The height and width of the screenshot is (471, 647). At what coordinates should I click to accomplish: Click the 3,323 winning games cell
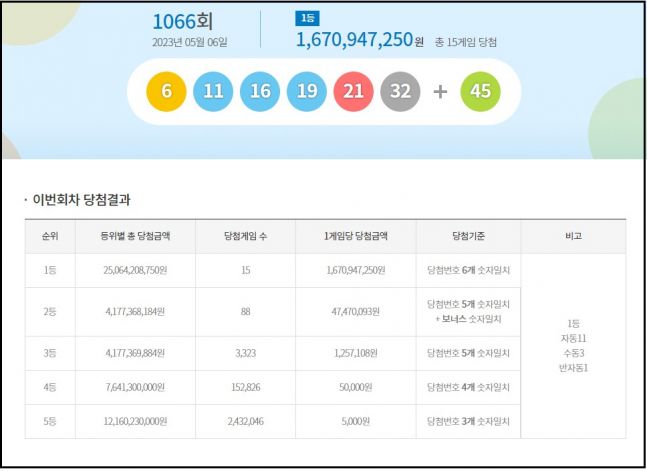[x=245, y=353]
